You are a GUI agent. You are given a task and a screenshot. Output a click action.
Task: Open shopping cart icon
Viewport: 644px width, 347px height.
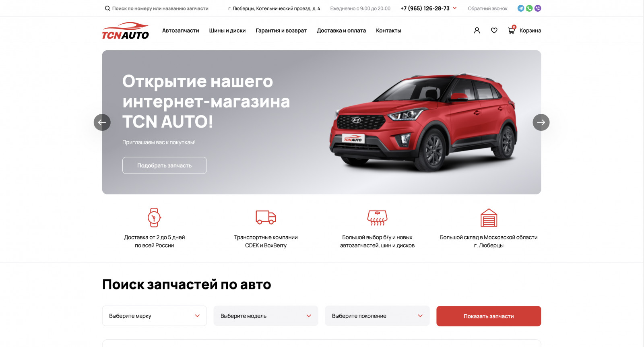coord(512,30)
